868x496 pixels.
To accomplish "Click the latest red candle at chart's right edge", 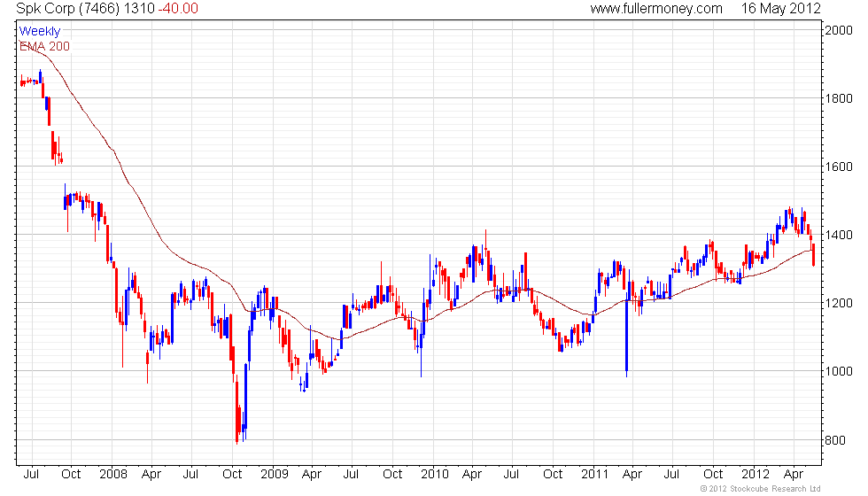I will (x=813, y=255).
